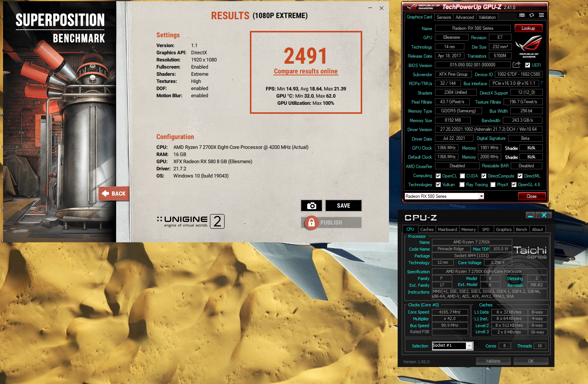Open the GPU-Z hamburger menu

[541, 15]
